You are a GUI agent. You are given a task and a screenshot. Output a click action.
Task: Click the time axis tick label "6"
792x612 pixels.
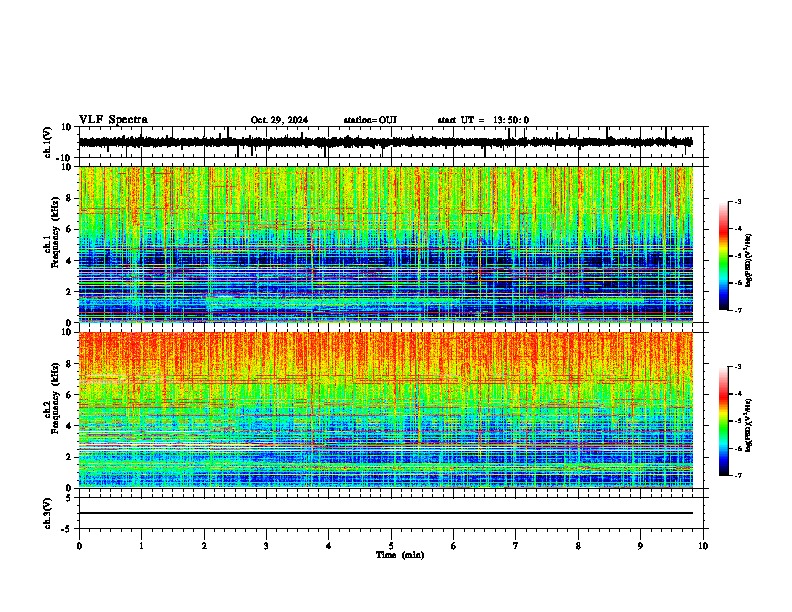tap(454, 546)
